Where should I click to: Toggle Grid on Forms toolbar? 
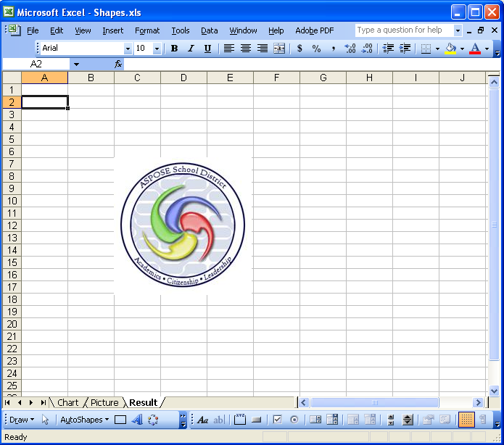click(x=466, y=420)
